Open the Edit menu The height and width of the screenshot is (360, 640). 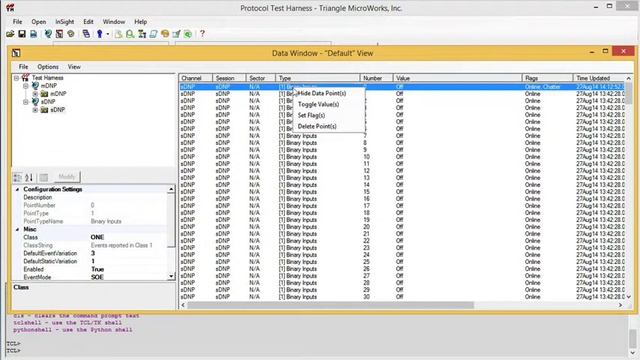[x=88, y=22]
